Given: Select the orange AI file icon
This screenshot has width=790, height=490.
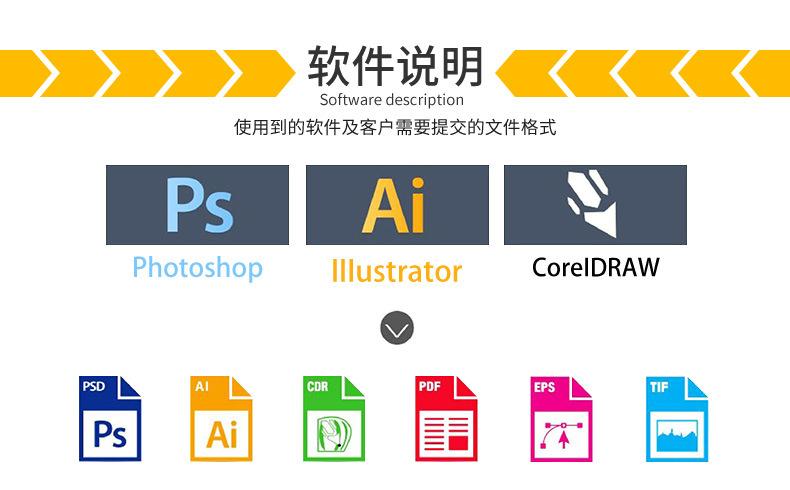Looking at the screenshot, I should point(221,418).
